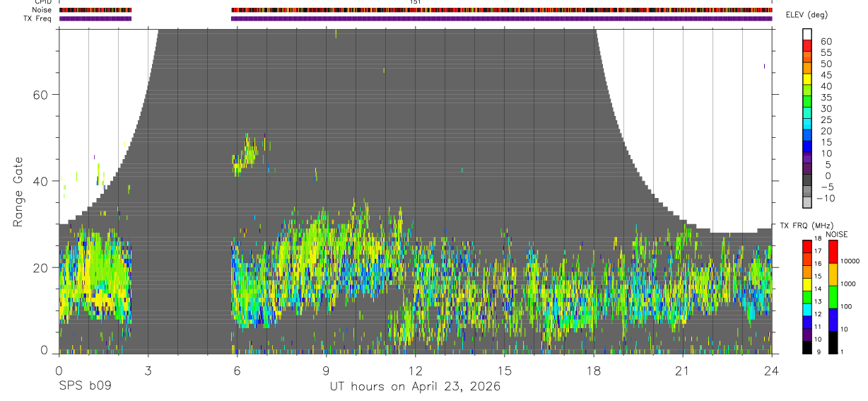Click the cyan 25 degree elevation swatch
Viewport: 868px width, 401px height.
[x=807, y=124]
